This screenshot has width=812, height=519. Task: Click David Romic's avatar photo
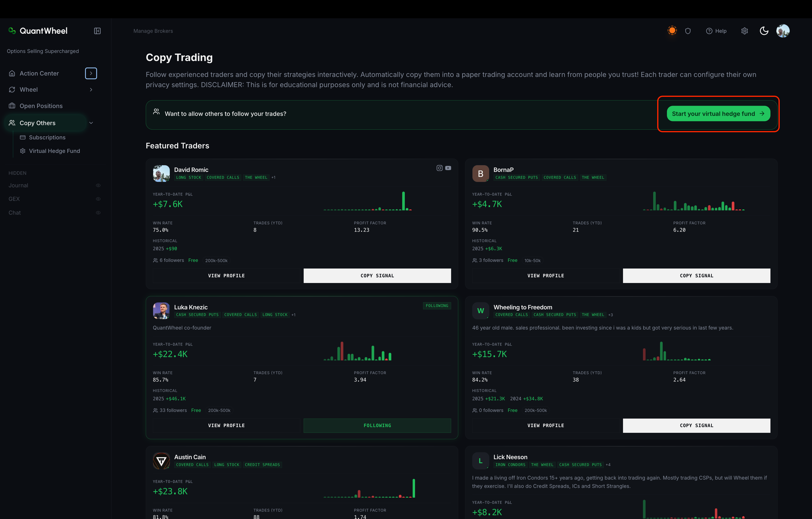pos(161,173)
